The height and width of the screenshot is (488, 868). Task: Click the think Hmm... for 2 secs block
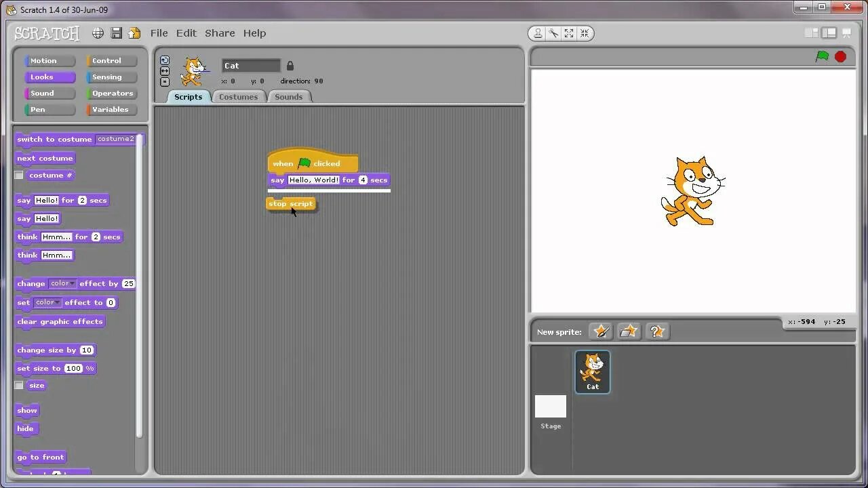point(69,237)
